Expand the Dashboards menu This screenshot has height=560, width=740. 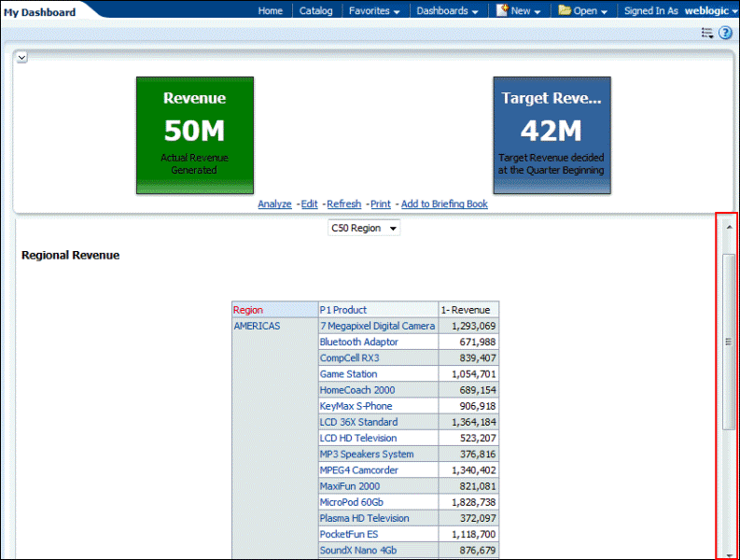pos(447,11)
